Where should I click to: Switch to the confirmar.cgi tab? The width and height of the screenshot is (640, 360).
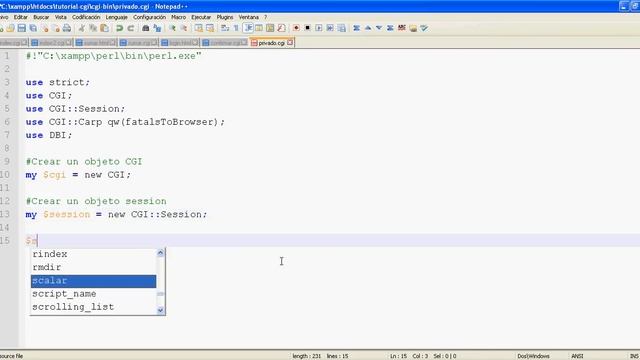(x=224, y=42)
